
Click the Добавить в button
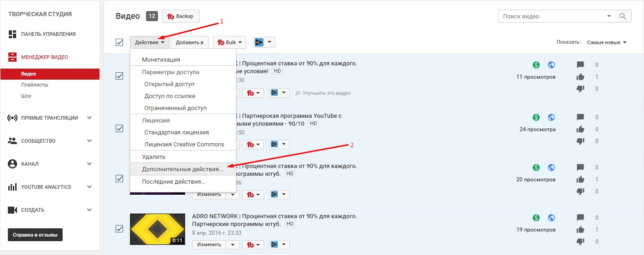click(190, 42)
